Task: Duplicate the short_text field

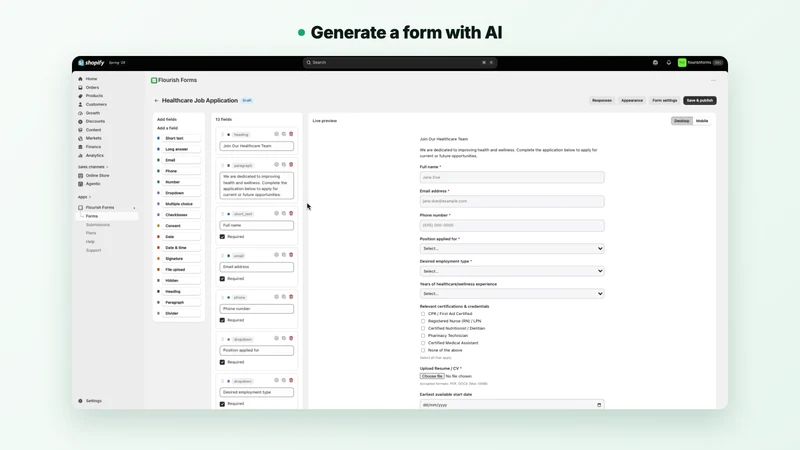Action: tap(284, 214)
